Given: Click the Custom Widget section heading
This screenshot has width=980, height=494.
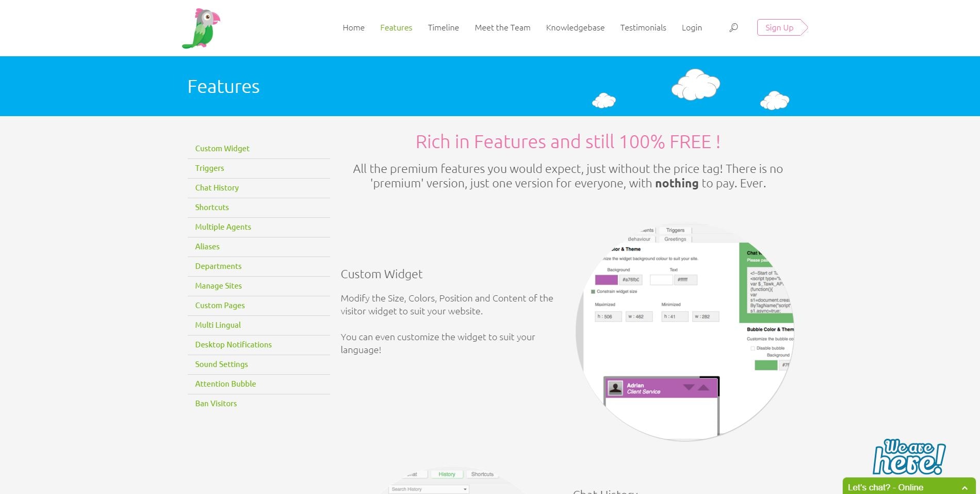Looking at the screenshot, I should click(381, 274).
